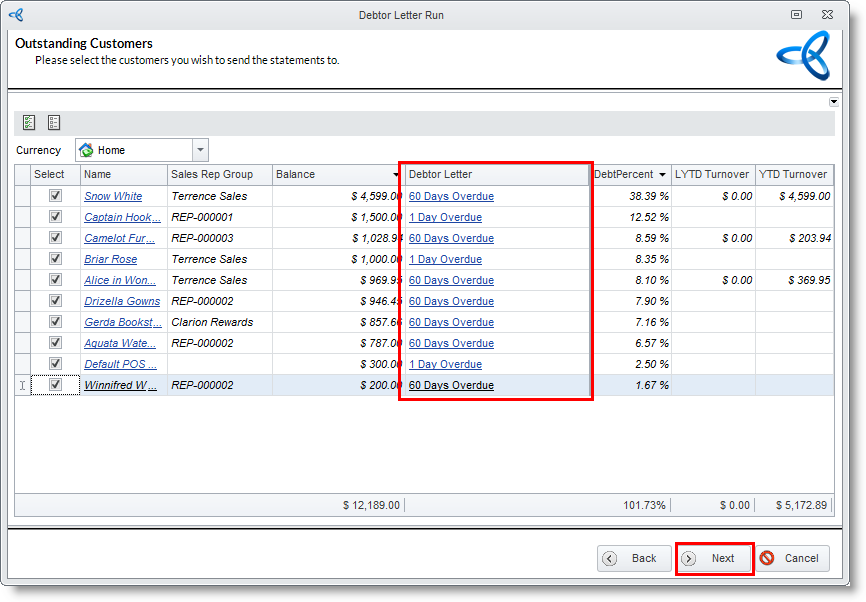Open Camelot's 60 Days Overdue letter link
This screenshot has height=602, width=866.
point(451,238)
